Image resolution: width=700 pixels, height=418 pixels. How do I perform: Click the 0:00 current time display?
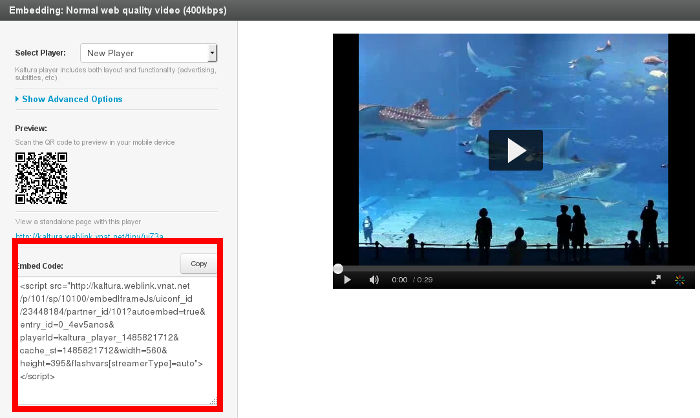[x=399, y=280]
